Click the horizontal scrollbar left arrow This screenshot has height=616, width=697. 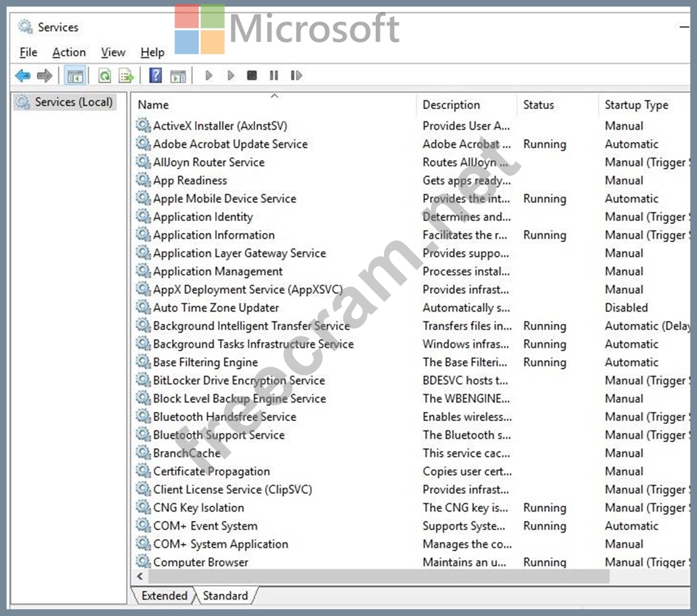point(140,577)
